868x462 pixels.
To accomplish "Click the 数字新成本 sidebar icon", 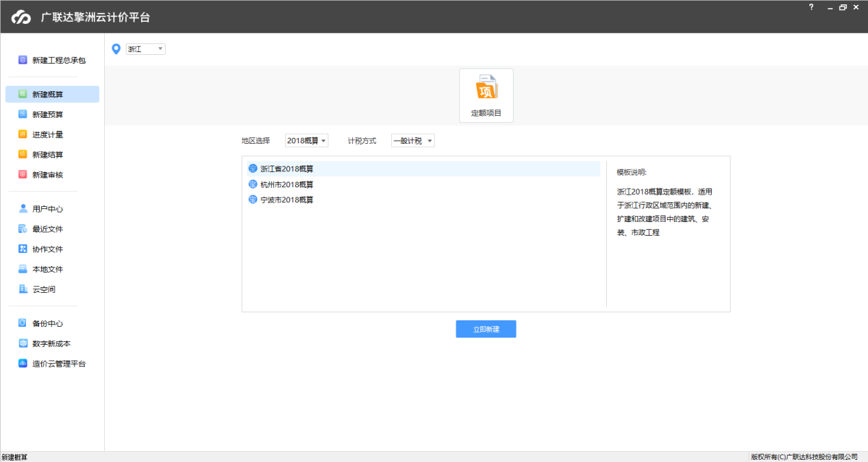I will (x=23, y=343).
